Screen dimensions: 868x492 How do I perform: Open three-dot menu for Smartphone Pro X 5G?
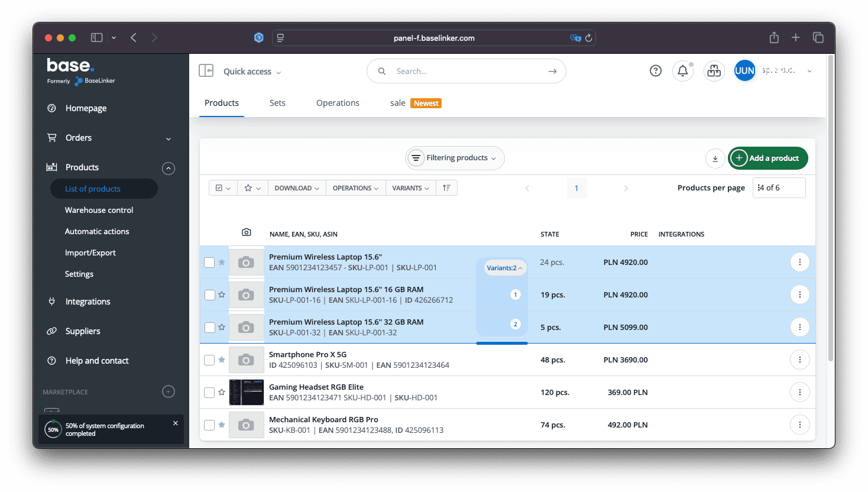click(799, 360)
